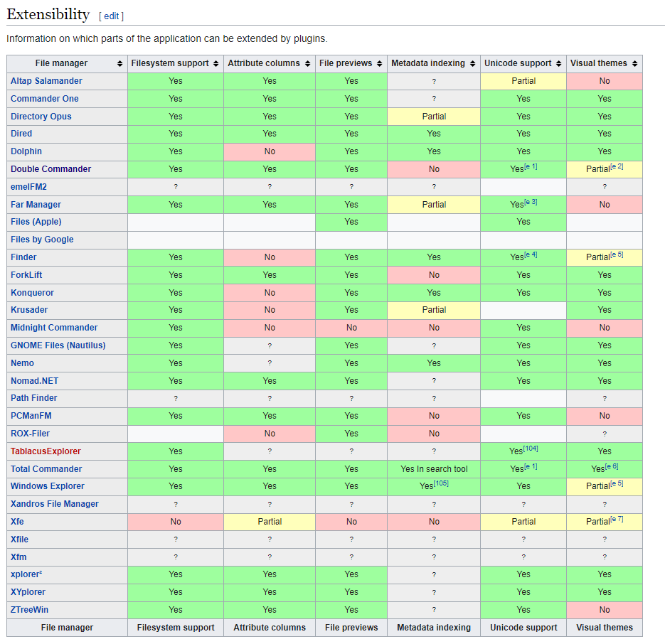This screenshot has width=665, height=644.
Task: Click the Midnight Commander link
Action: [54, 328]
